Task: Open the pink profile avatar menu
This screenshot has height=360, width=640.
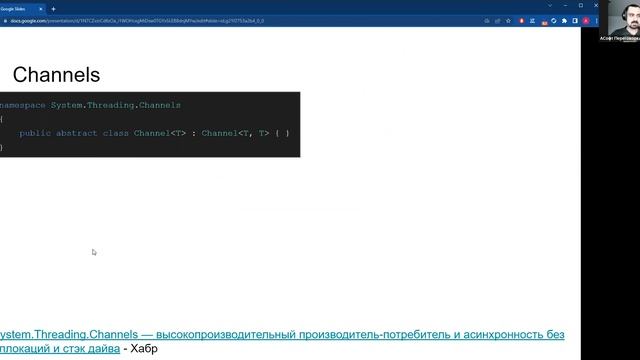Action: click(x=586, y=21)
